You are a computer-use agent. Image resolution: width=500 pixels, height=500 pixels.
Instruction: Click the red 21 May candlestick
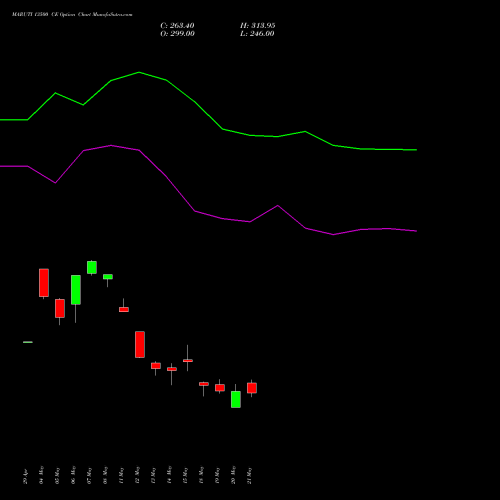252,388
